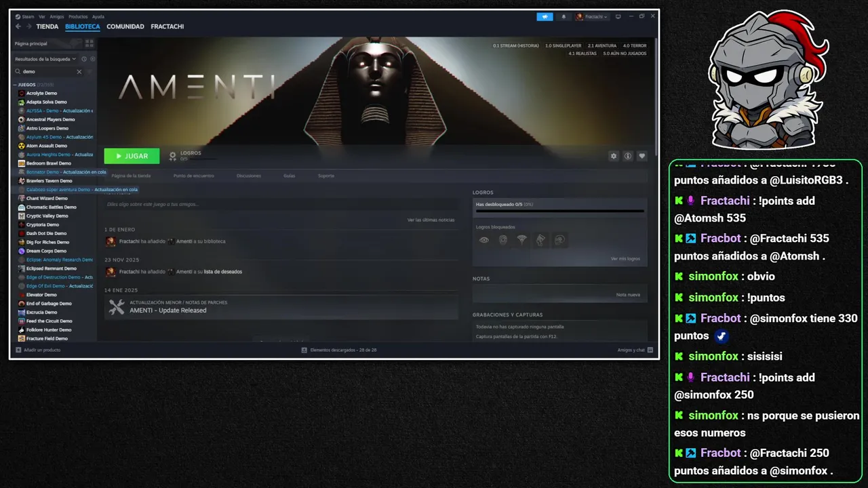868x488 pixels.
Task: Click Fractachi avatar in 1 de enero entry
Action: (111, 241)
